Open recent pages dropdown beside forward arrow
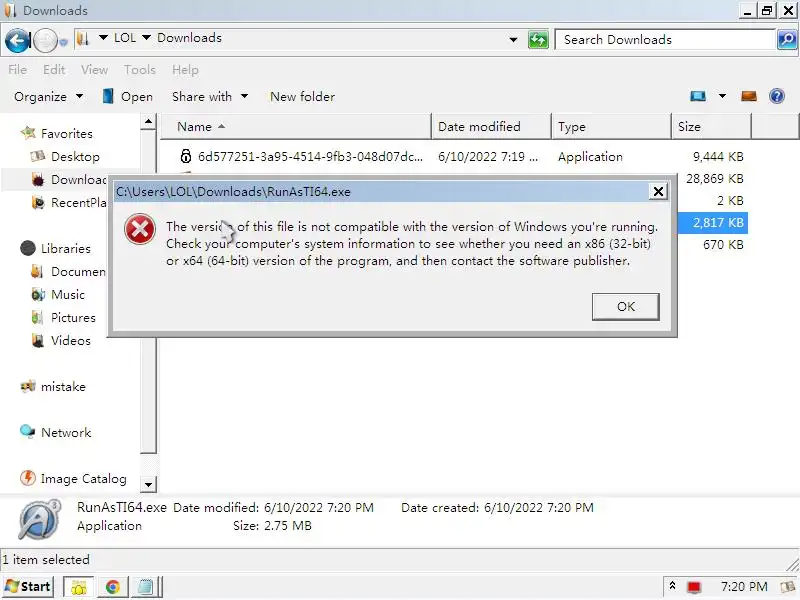 tap(63, 42)
